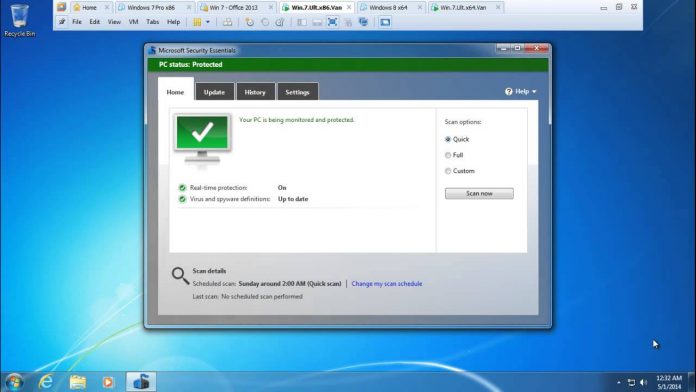Click the taskbar clock showing 12:32 AM
The height and width of the screenshot is (392, 696).
pos(669,382)
